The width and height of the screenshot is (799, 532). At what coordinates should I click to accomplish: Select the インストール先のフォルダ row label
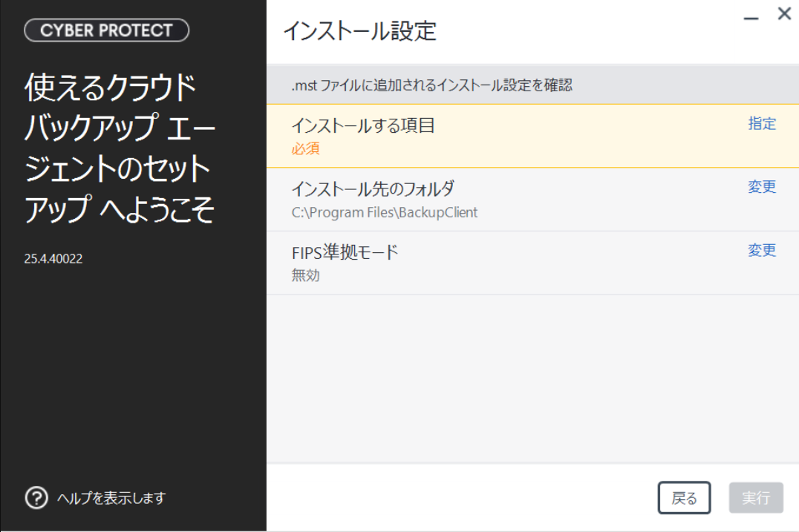(x=373, y=189)
